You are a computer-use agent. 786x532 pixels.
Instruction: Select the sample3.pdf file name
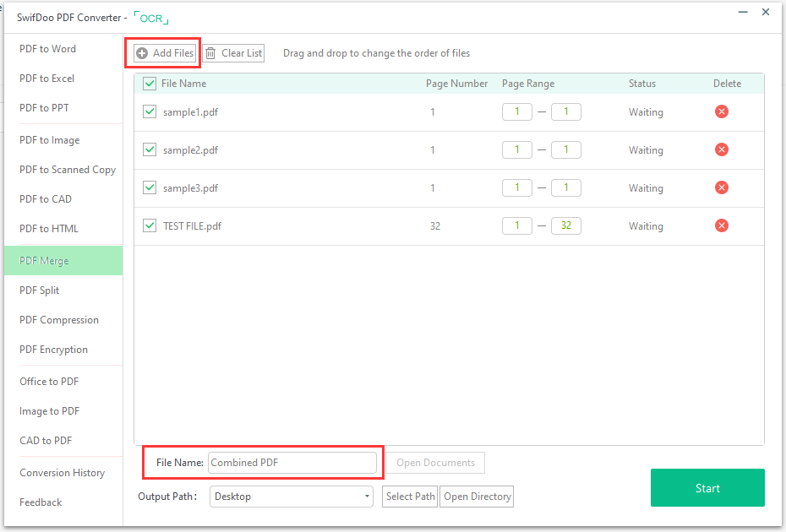pos(190,188)
